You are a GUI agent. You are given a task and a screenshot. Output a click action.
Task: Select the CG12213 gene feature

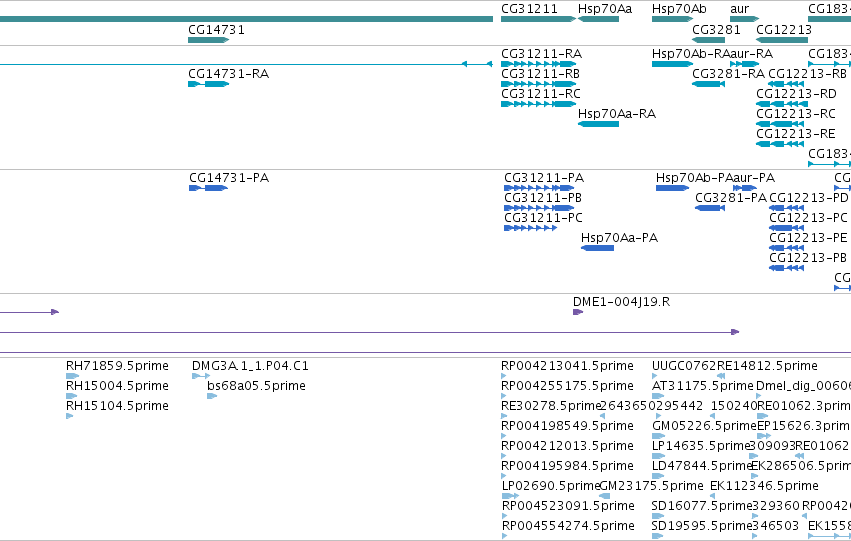[x=782, y=40]
